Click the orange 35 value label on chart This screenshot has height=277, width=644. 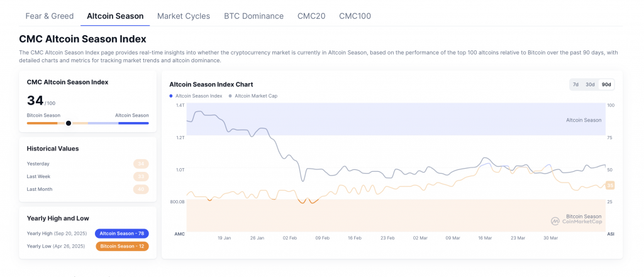609,185
